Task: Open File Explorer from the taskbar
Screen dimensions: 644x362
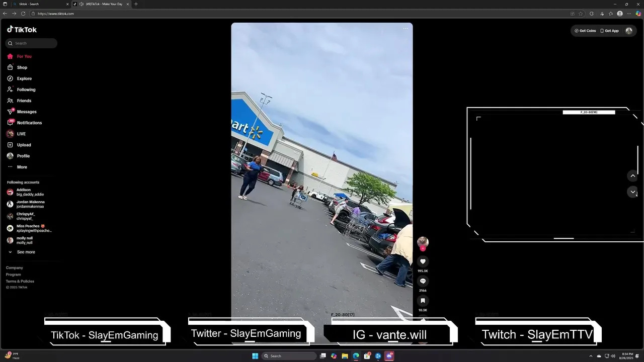Action: click(x=345, y=356)
